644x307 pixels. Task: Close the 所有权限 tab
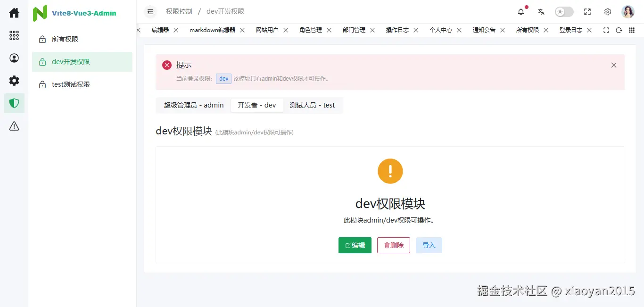coord(546,30)
